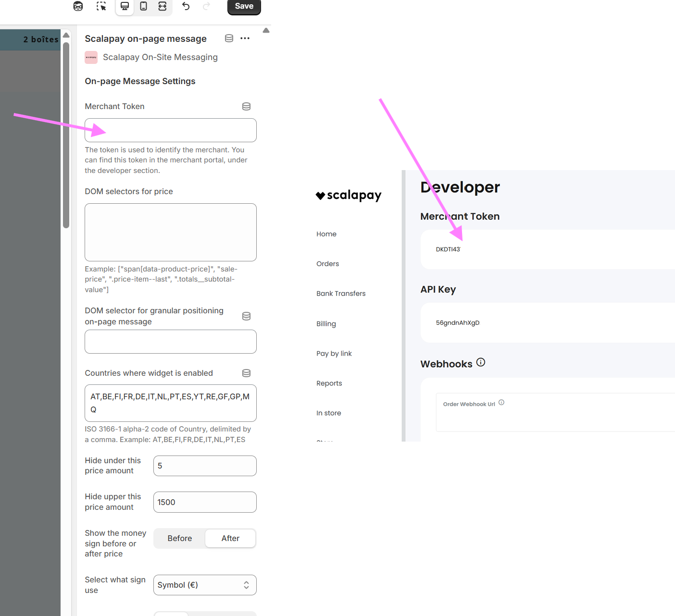Click the Scalapay On-Site Messaging label
The width and height of the screenshot is (675, 616).
(x=160, y=57)
